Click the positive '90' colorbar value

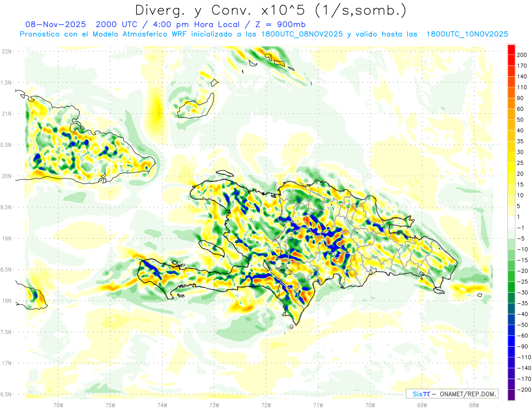pos(521,98)
